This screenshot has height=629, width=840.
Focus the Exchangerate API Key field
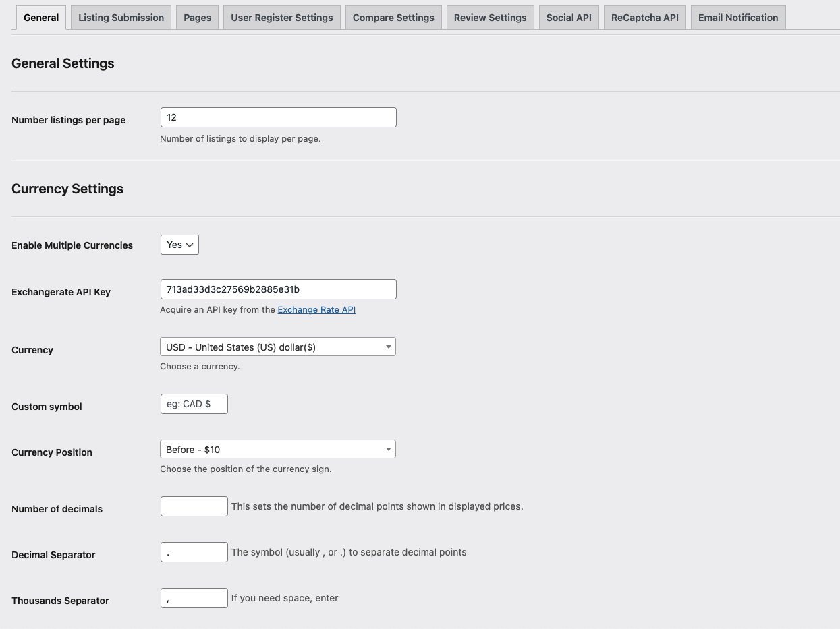tap(278, 289)
